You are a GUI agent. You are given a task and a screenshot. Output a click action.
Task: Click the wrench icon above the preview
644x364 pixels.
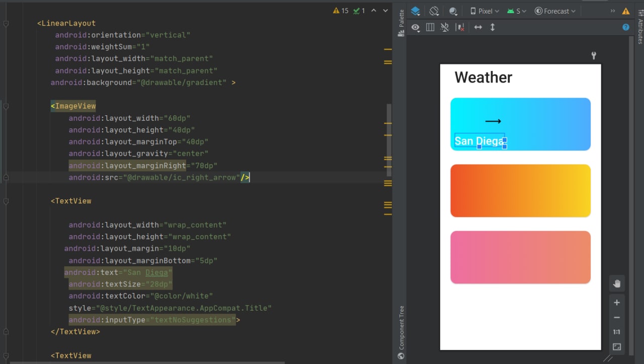594,55
